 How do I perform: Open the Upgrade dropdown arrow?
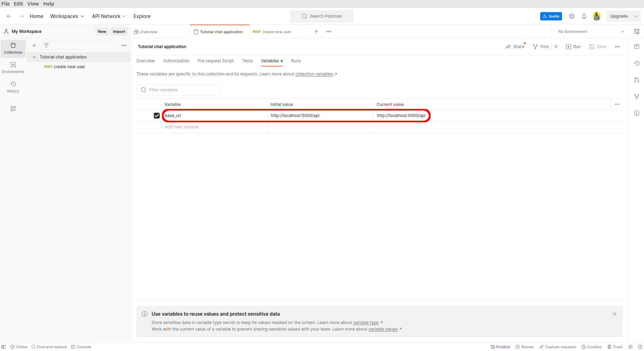coord(636,16)
